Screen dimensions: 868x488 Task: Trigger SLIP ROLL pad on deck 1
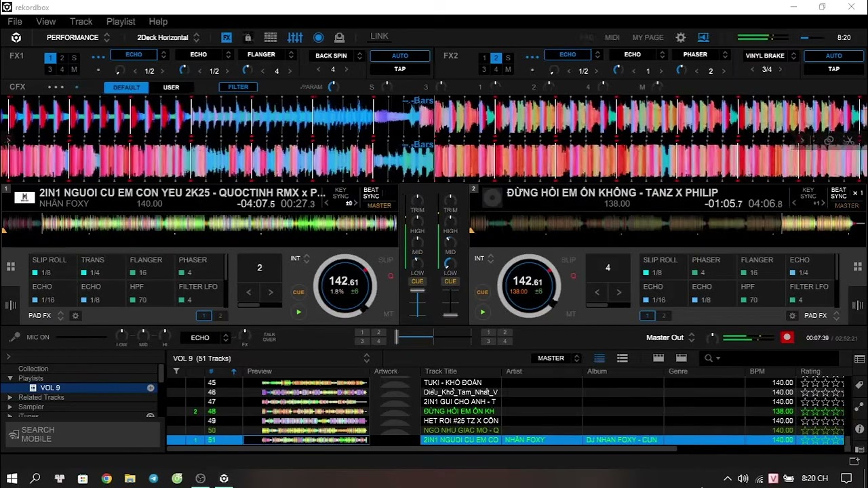click(52, 266)
